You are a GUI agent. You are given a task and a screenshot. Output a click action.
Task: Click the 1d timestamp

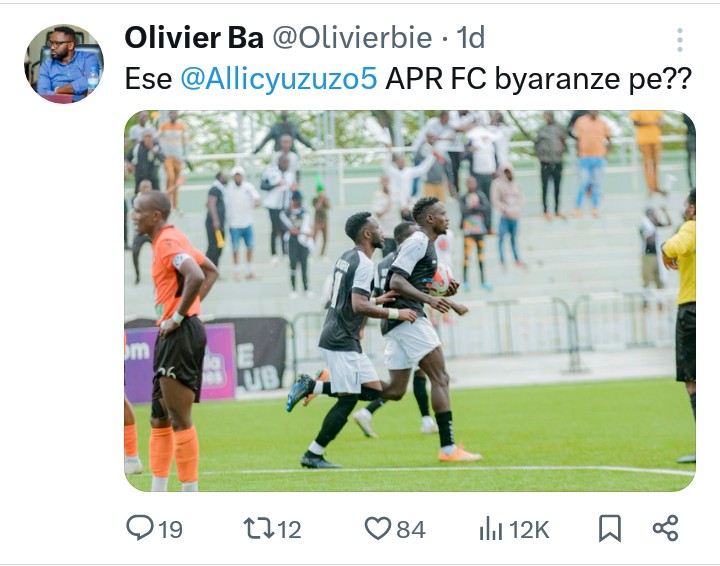pyautogui.click(x=470, y=38)
